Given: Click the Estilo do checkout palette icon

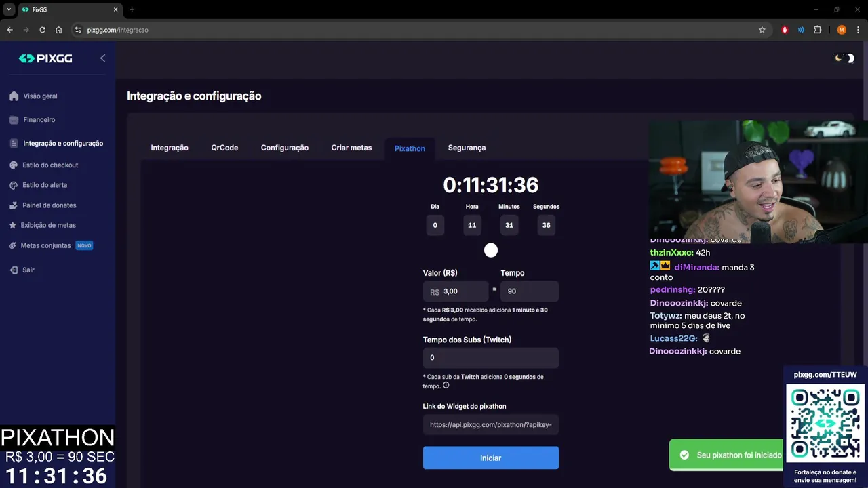Looking at the screenshot, I should tap(14, 165).
